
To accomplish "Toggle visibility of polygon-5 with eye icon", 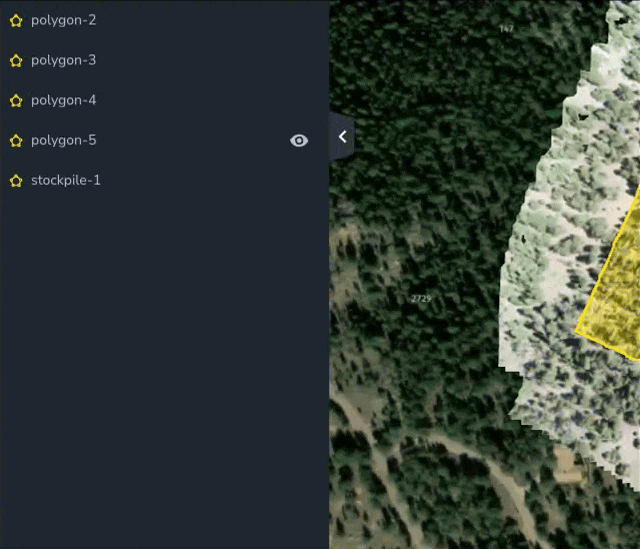I will pos(299,140).
